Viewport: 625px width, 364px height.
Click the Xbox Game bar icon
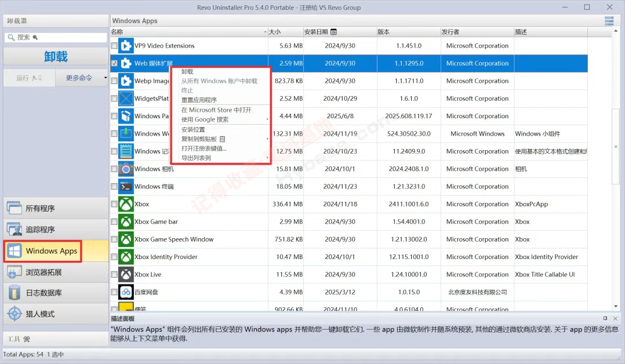(x=126, y=221)
